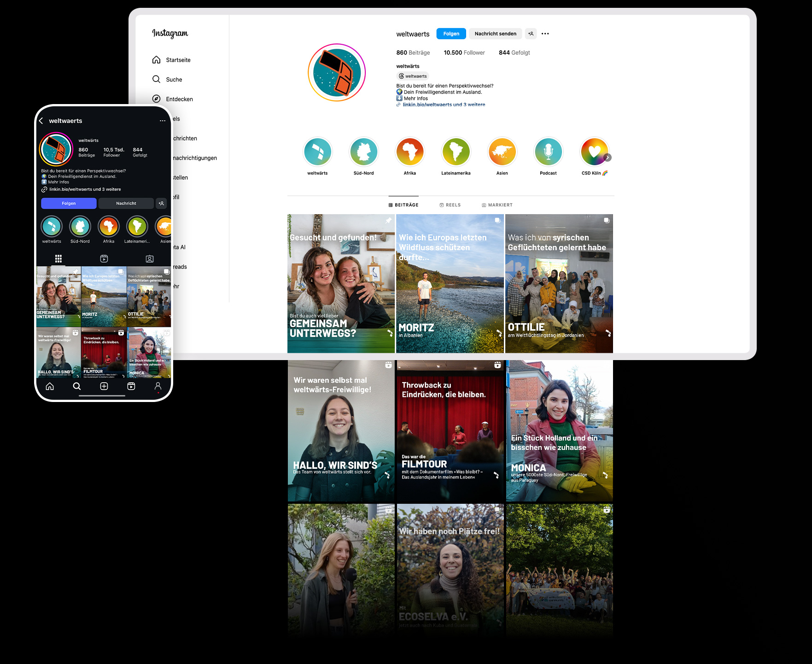Select tagged photos tab on phone
Viewport: 812px width, 664px height.
[x=150, y=259]
